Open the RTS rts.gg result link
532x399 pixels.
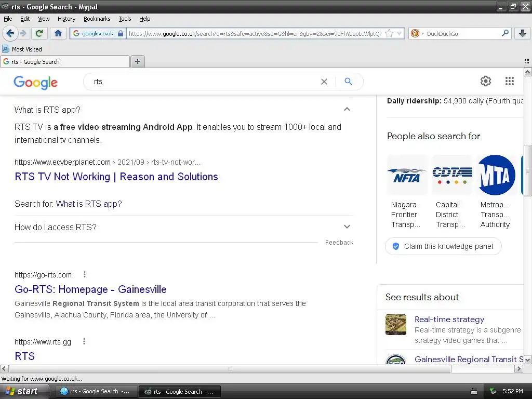[24, 356]
